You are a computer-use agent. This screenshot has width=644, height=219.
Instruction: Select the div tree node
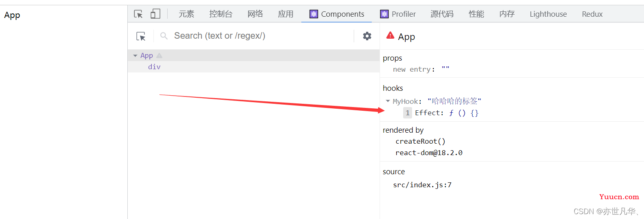click(x=154, y=67)
